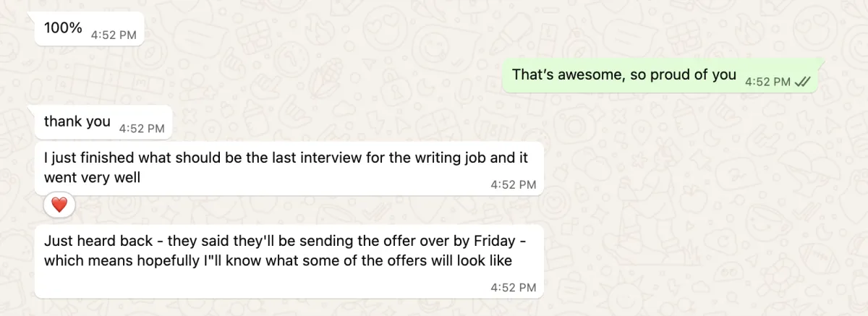
Task: Click the red heart reaction under interview message
Action: (59, 205)
